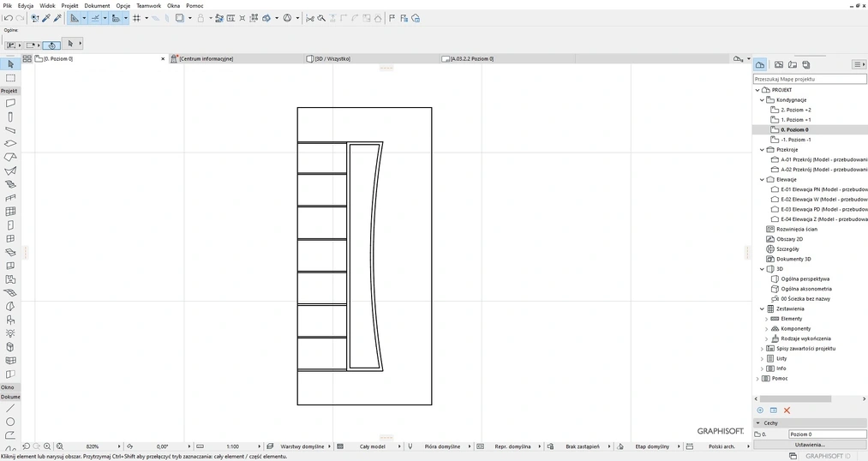Select the Slab tool
Image resolution: width=868 pixels, height=461 pixels.
[x=10, y=143]
